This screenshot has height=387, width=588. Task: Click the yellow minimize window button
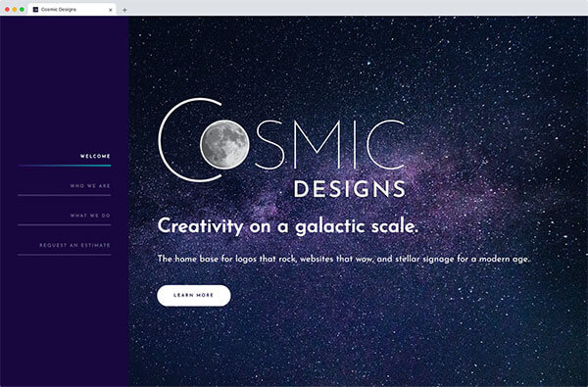point(15,10)
